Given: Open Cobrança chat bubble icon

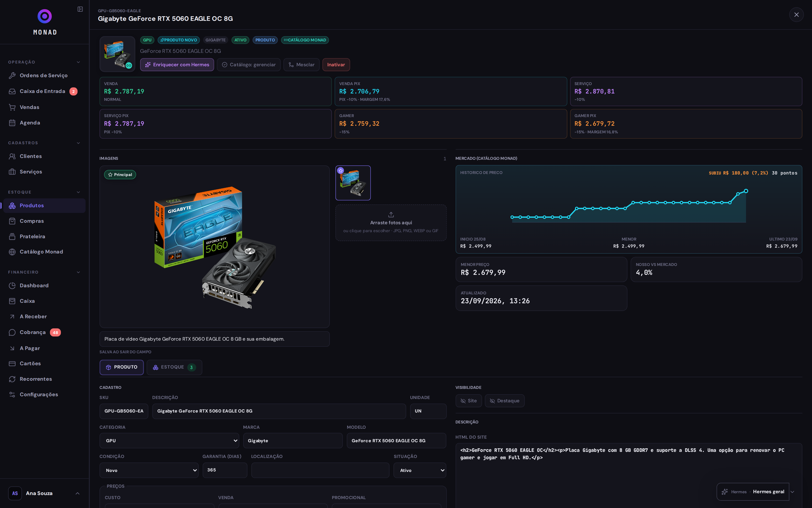Looking at the screenshot, I should pyautogui.click(x=12, y=332).
